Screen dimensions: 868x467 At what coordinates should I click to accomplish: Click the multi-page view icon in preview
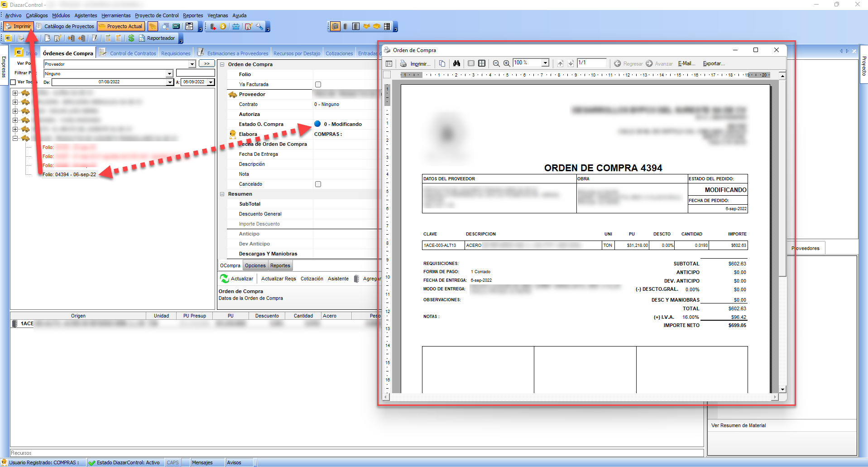point(482,63)
